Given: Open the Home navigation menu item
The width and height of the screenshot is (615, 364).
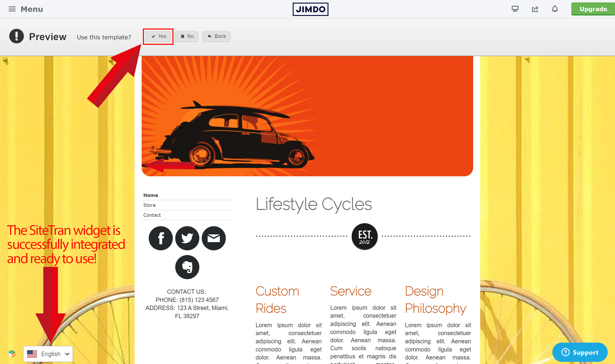Looking at the screenshot, I should tap(150, 195).
